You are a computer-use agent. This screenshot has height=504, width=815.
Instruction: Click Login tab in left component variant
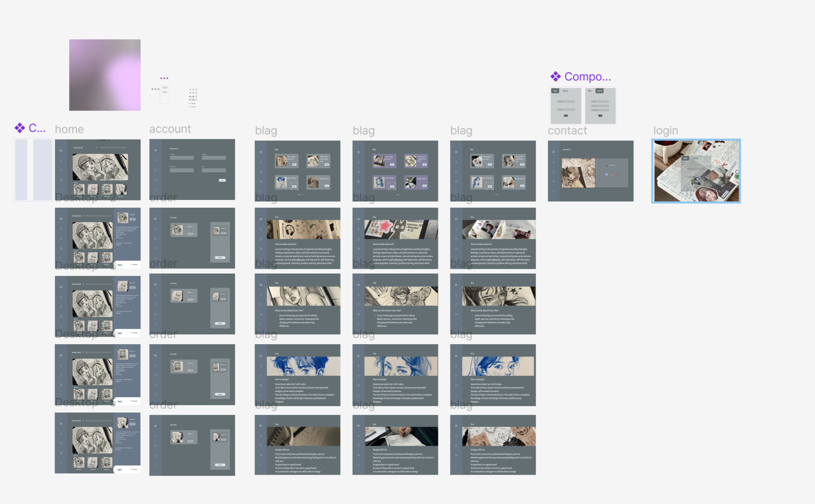tap(555, 91)
